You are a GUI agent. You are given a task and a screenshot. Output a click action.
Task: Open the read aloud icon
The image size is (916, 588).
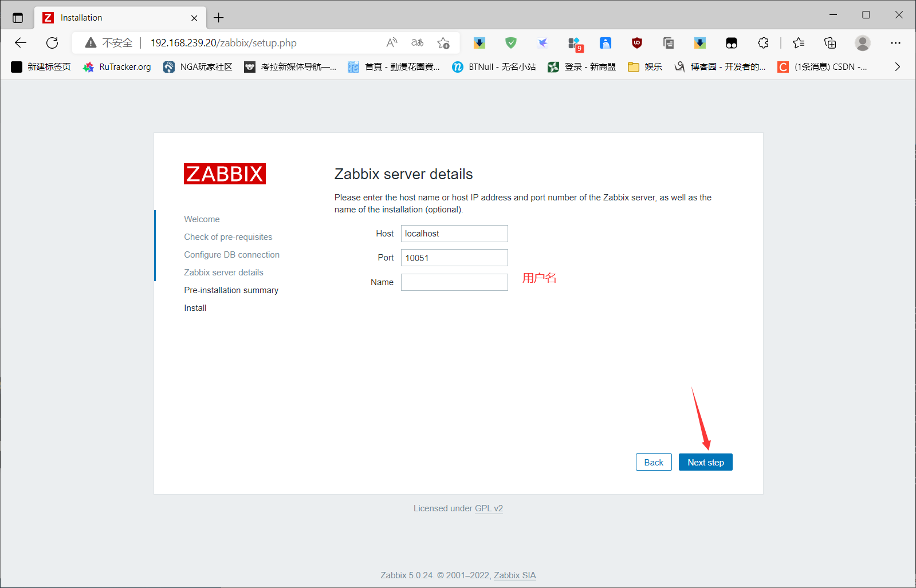tap(392, 43)
